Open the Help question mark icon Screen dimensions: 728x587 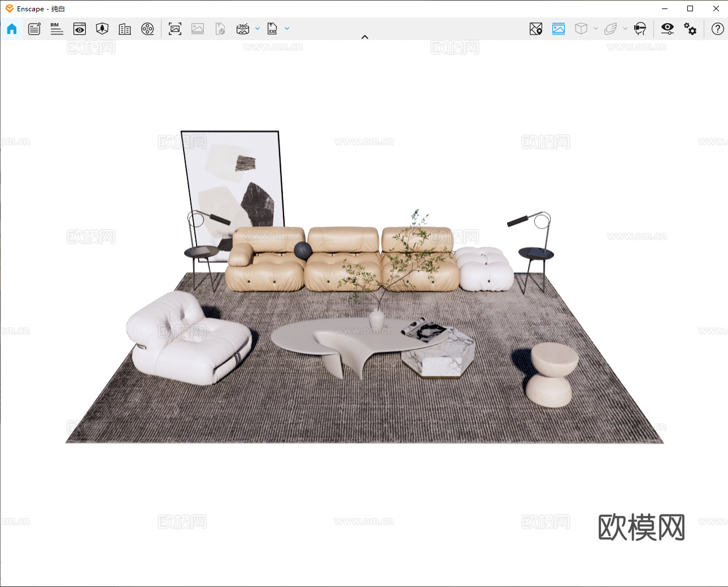pyautogui.click(x=718, y=29)
